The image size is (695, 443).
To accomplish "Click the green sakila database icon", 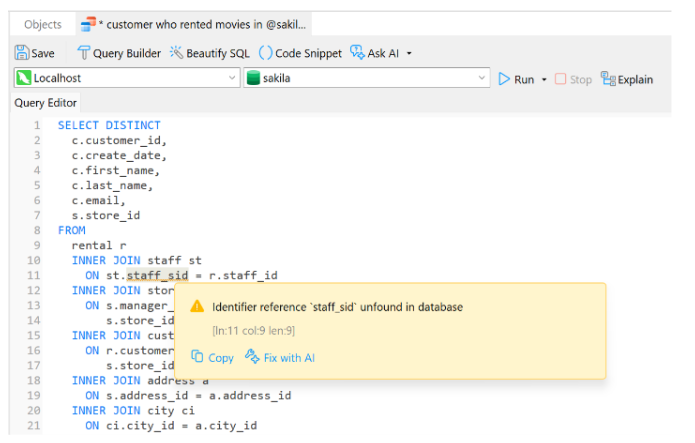I will pos(253,78).
